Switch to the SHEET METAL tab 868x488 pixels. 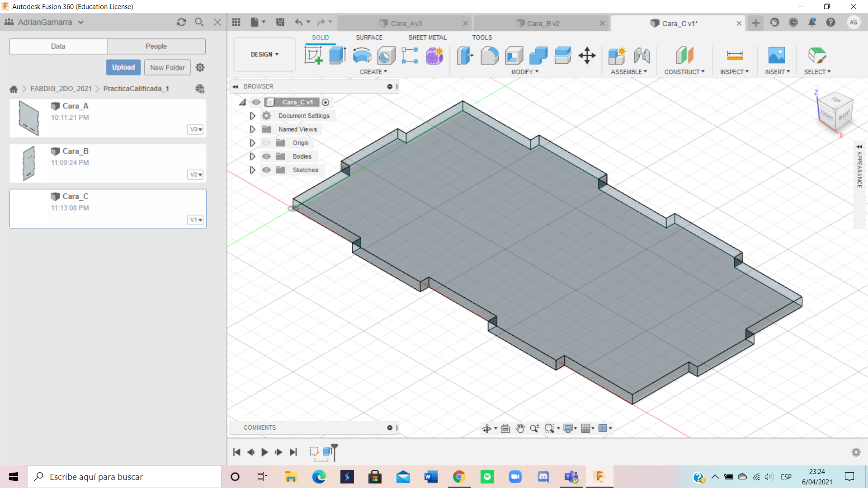coord(427,38)
